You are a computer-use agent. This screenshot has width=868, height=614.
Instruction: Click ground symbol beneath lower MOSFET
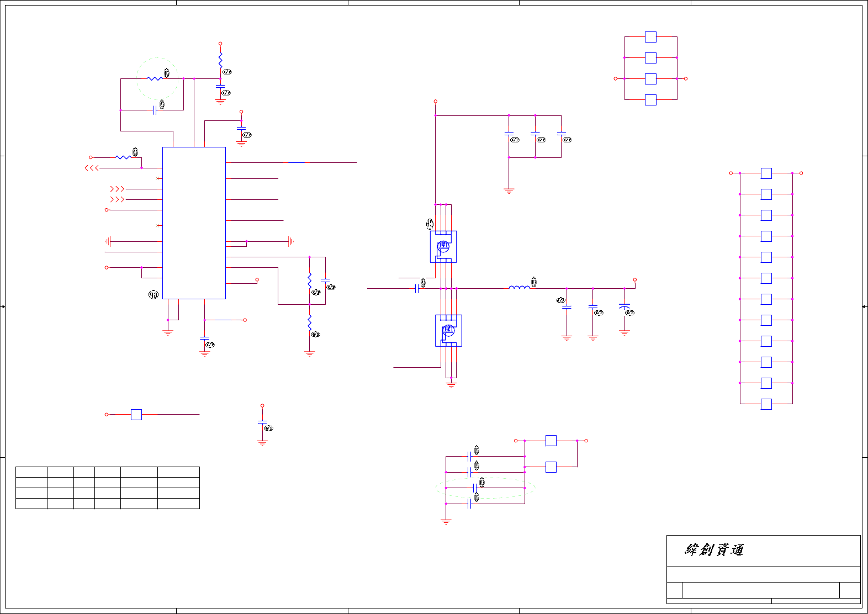point(451,385)
